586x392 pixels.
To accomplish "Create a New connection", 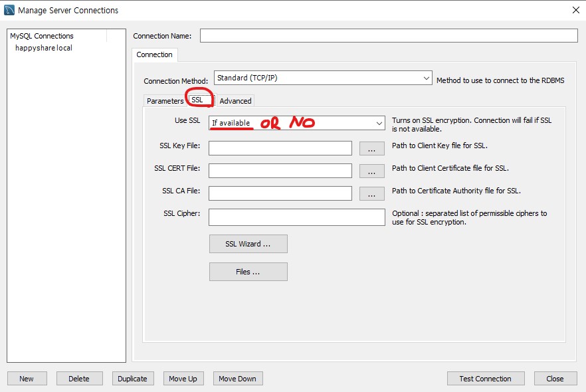I will [27, 379].
